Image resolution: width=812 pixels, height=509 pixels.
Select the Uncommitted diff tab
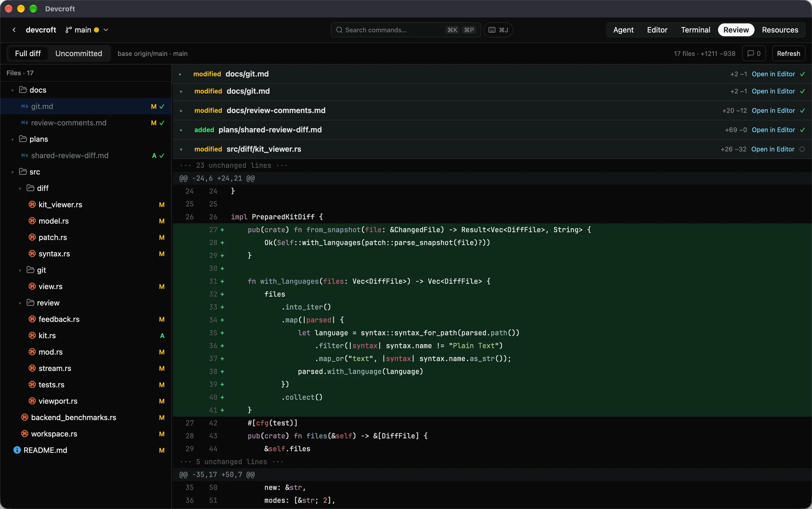pyautogui.click(x=78, y=53)
